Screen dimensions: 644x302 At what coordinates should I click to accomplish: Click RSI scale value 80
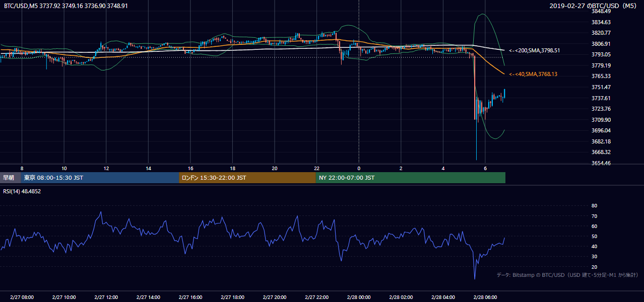pos(594,206)
